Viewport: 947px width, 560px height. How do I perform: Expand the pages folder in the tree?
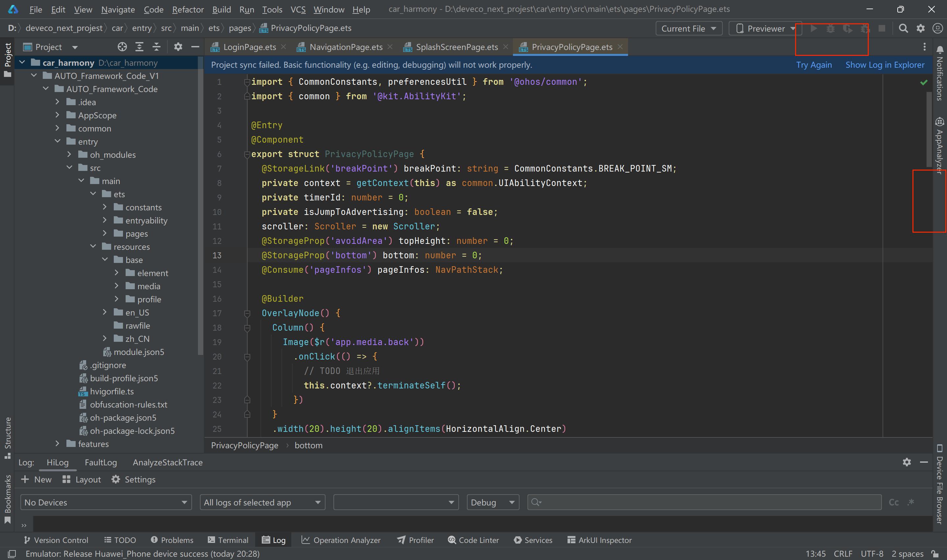pos(105,233)
